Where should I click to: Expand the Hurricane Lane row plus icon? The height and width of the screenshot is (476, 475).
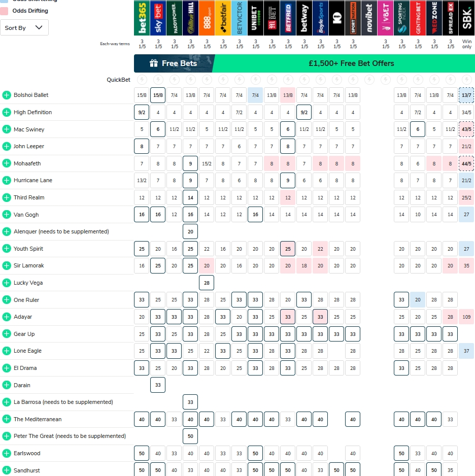click(7, 180)
